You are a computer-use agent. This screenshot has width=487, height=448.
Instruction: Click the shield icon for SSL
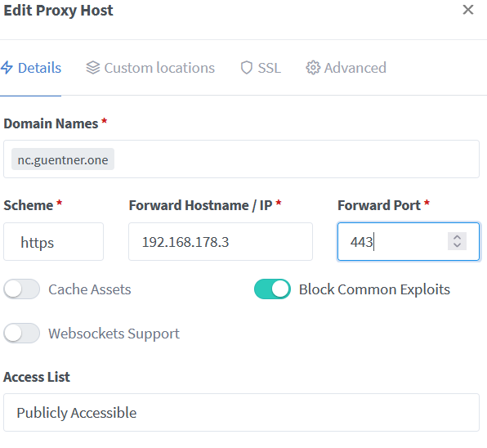click(247, 68)
